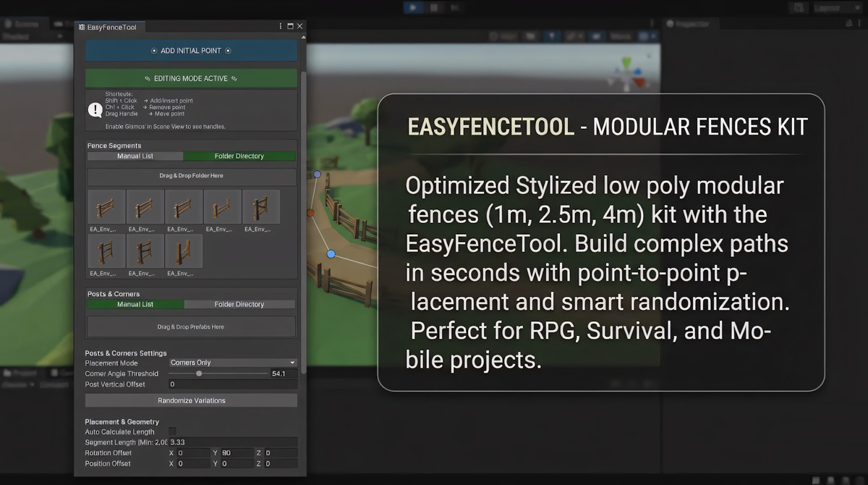Click the 'Fence Segments' heading
Screen dimensions: 868x485
click(114, 145)
